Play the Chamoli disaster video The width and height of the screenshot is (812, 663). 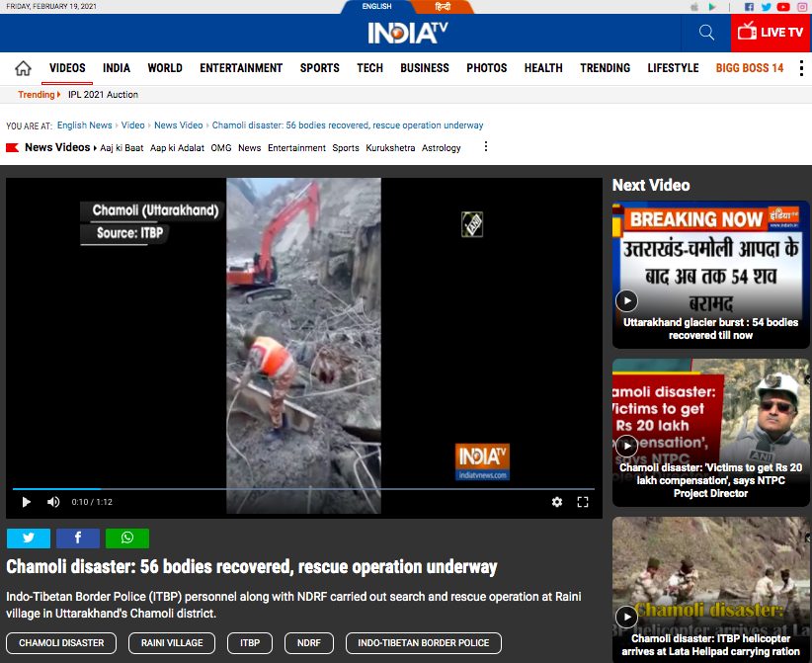(x=26, y=502)
